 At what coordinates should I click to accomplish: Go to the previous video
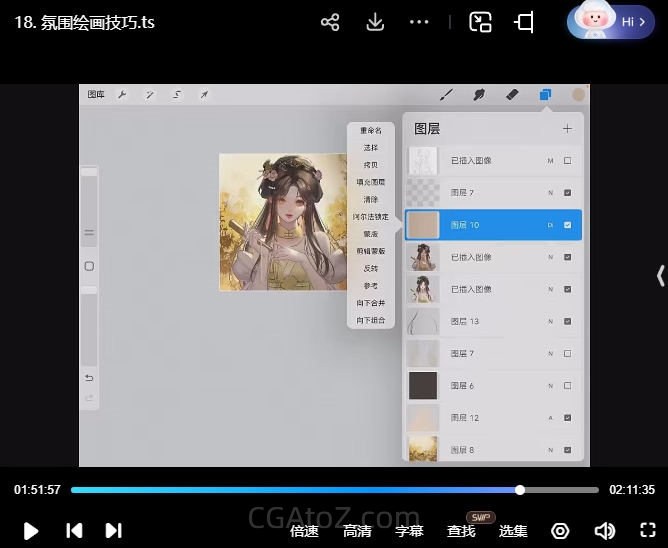point(73,531)
